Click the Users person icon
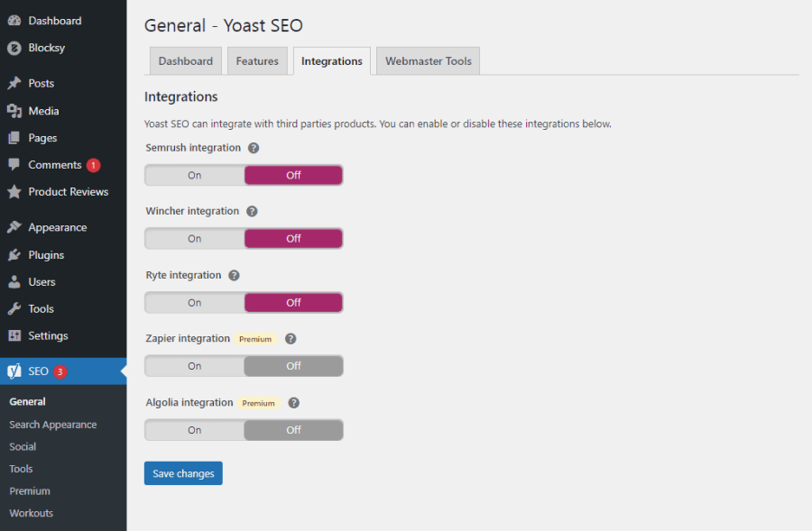This screenshot has height=531, width=812. click(14, 281)
